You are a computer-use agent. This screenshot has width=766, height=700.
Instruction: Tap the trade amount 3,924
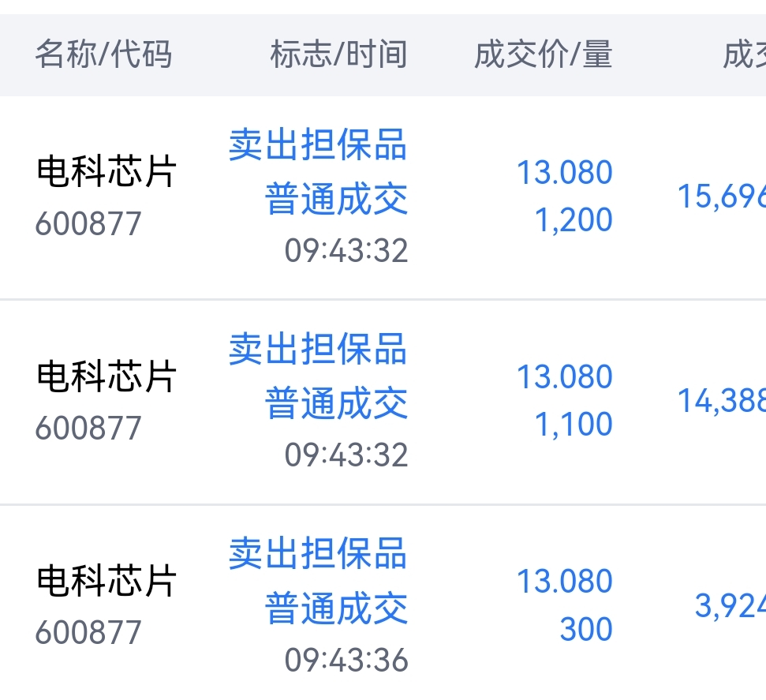(x=731, y=605)
